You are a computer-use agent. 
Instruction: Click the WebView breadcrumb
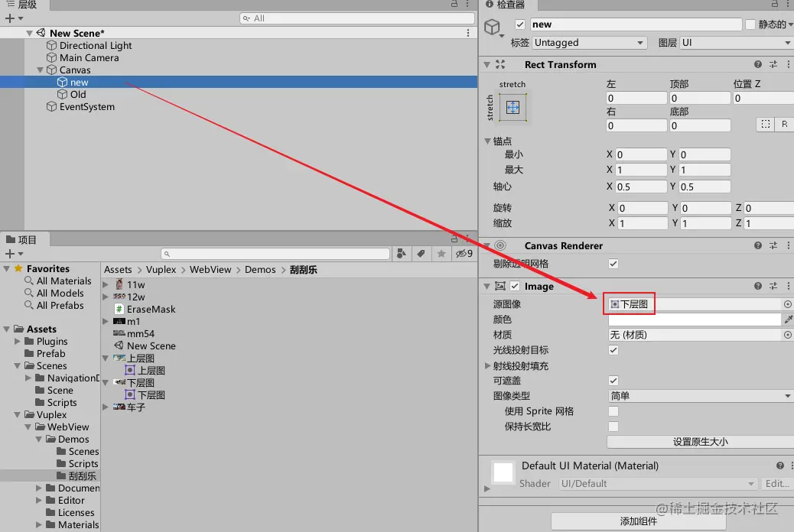point(210,270)
